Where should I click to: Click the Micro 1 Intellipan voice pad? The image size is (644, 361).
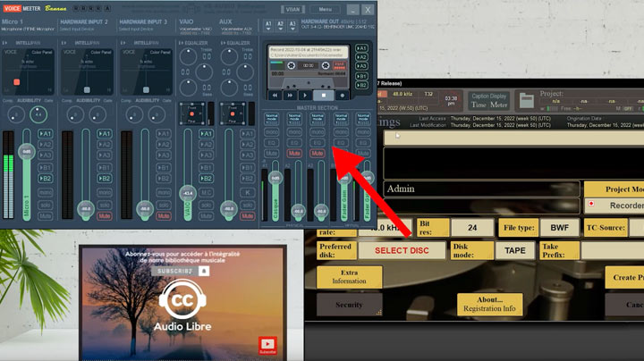28,71
